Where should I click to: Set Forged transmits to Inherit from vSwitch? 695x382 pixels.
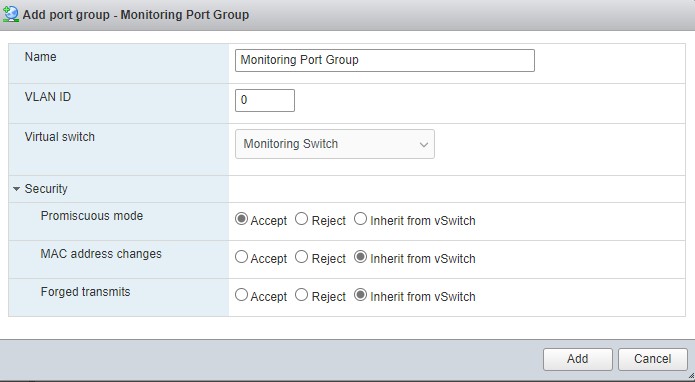coord(360,295)
